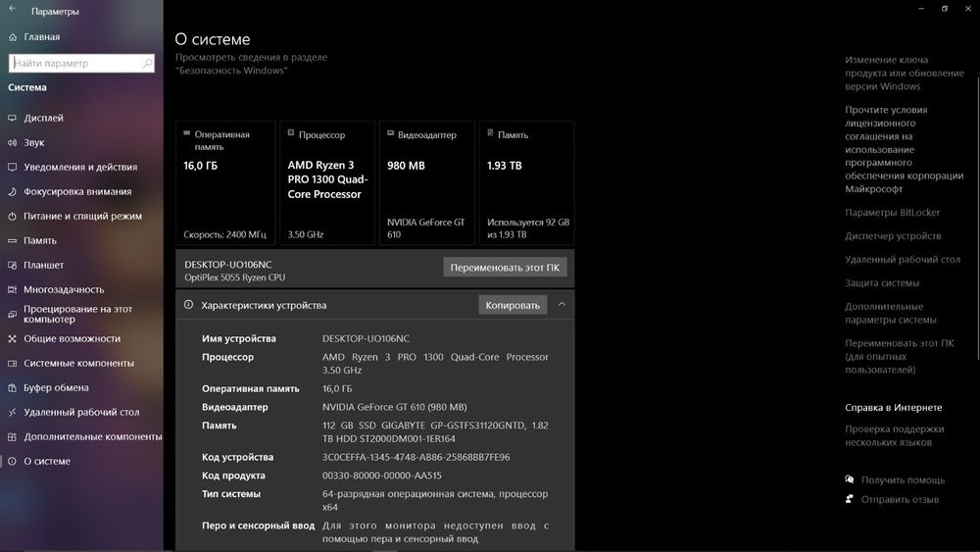
Task: Click the Уведомления и действия icon
Action: coord(12,167)
